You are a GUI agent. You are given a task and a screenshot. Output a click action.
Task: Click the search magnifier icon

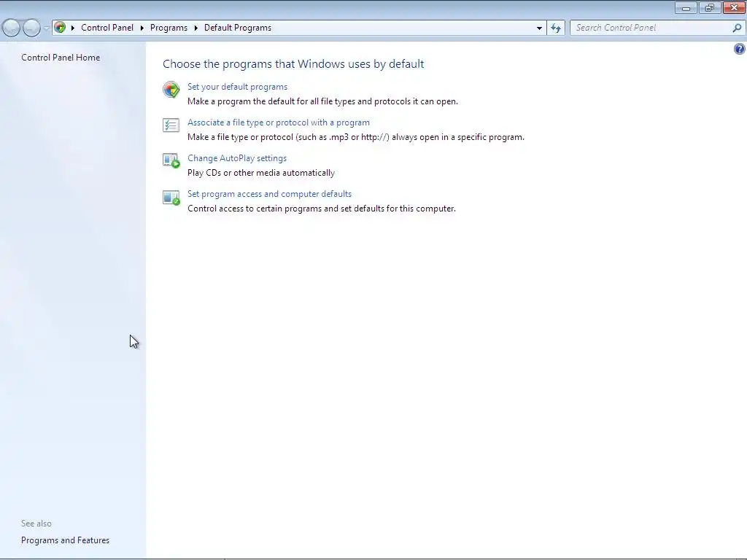[x=737, y=28]
